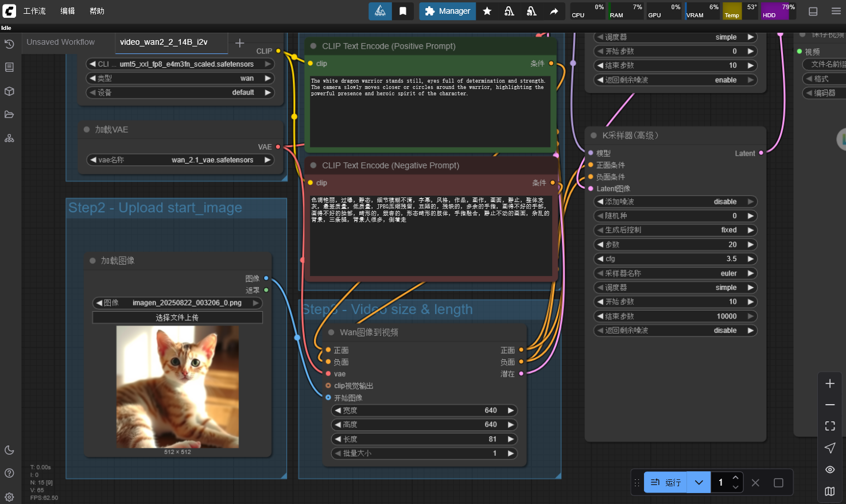Toggle link visibility eye icon

pyautogui.click(x=830, y=470)
